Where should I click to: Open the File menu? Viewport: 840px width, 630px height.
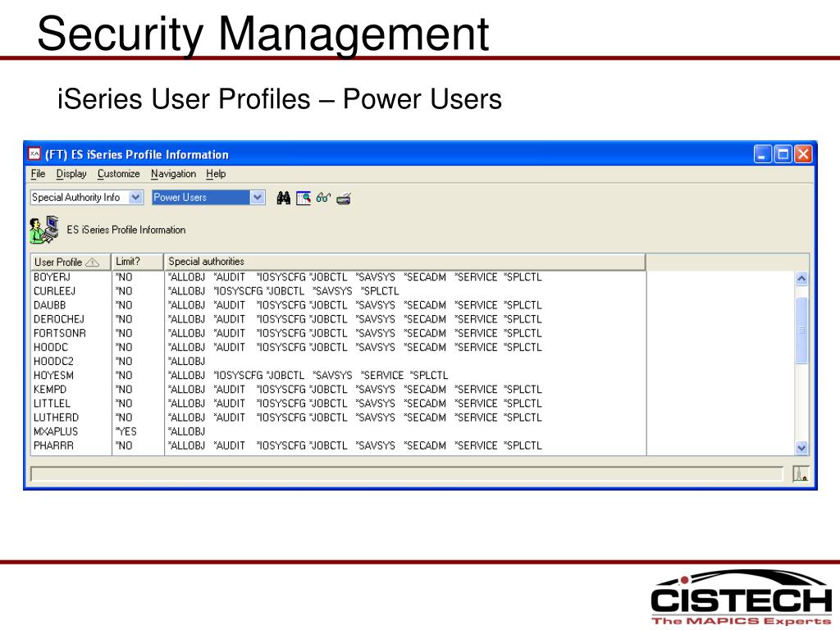[38, 174]
